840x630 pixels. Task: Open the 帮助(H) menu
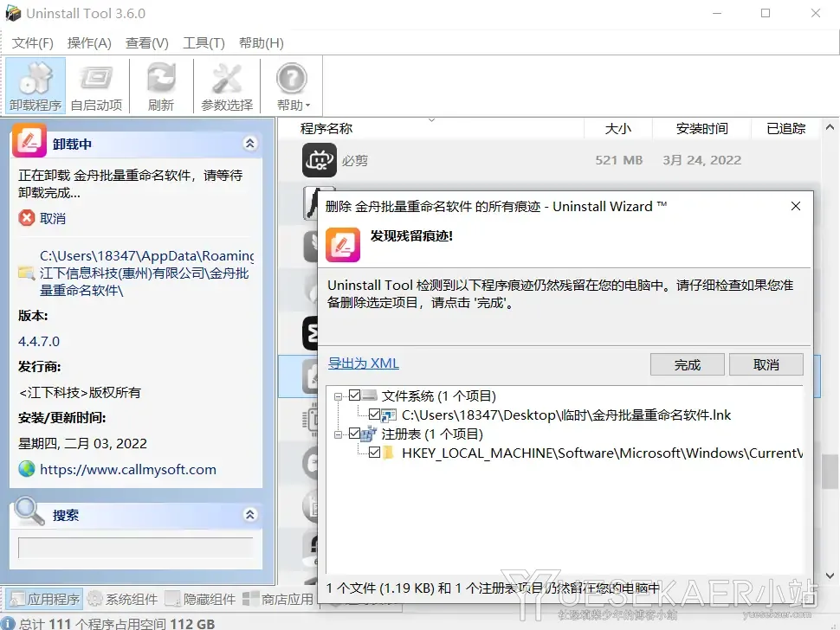click(261, 42)
